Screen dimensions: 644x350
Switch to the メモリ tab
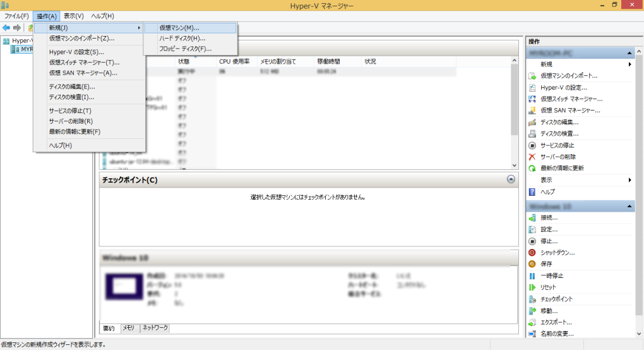[128, 328]
